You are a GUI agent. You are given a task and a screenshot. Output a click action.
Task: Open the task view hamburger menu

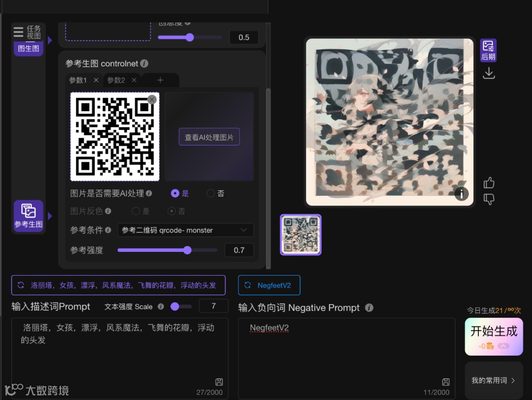pyautogui.click(x=18, y=32)
